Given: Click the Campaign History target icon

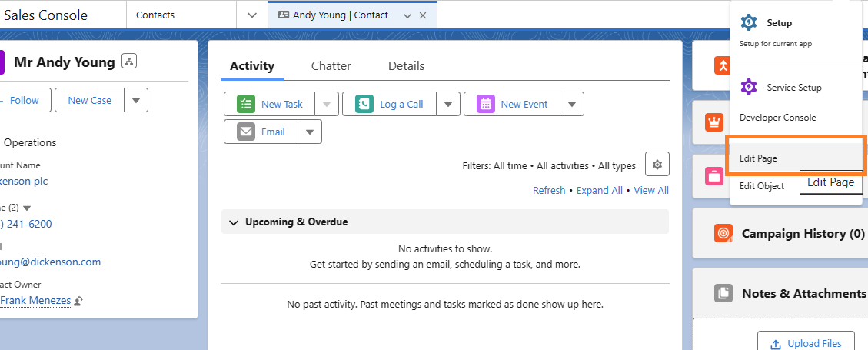Looking at the screenshot, I should point(723,233).
